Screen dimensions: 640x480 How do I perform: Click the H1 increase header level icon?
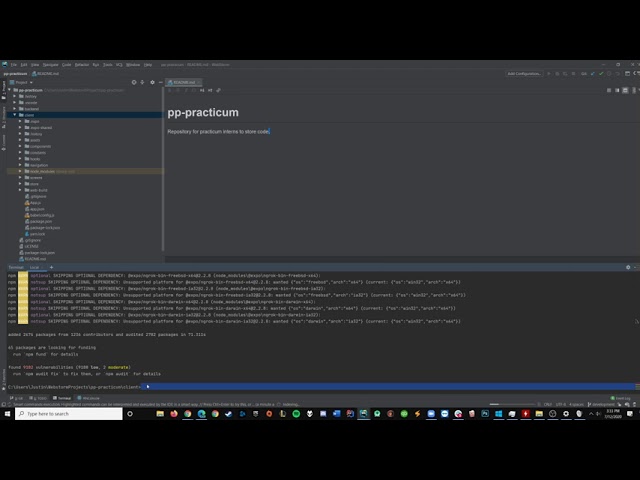(x=202, y=91)
